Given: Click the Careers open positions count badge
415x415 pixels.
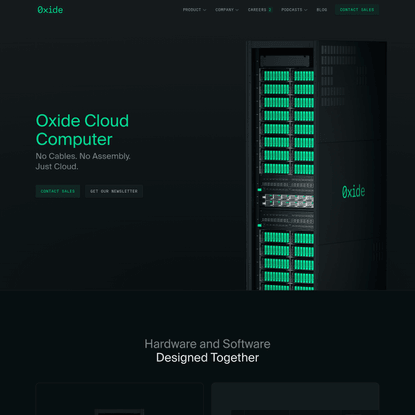Looking at the screenshot, I should pyautogui.click(x=270, y=10).
